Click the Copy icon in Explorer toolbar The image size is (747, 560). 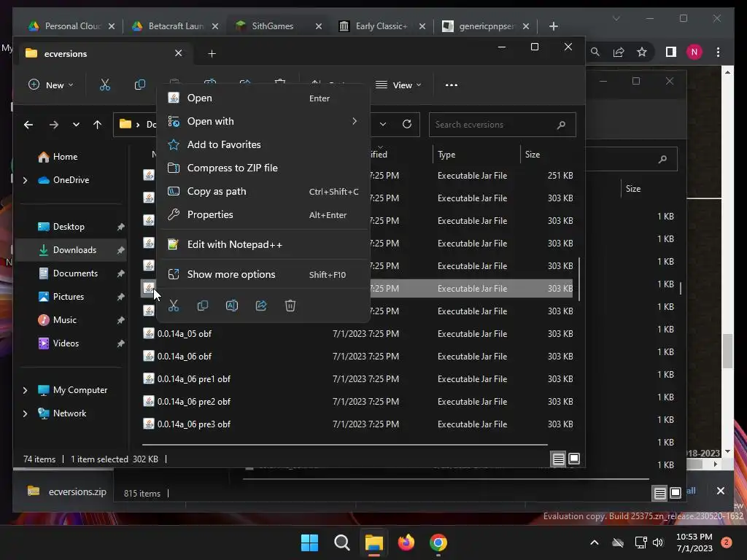139,85
